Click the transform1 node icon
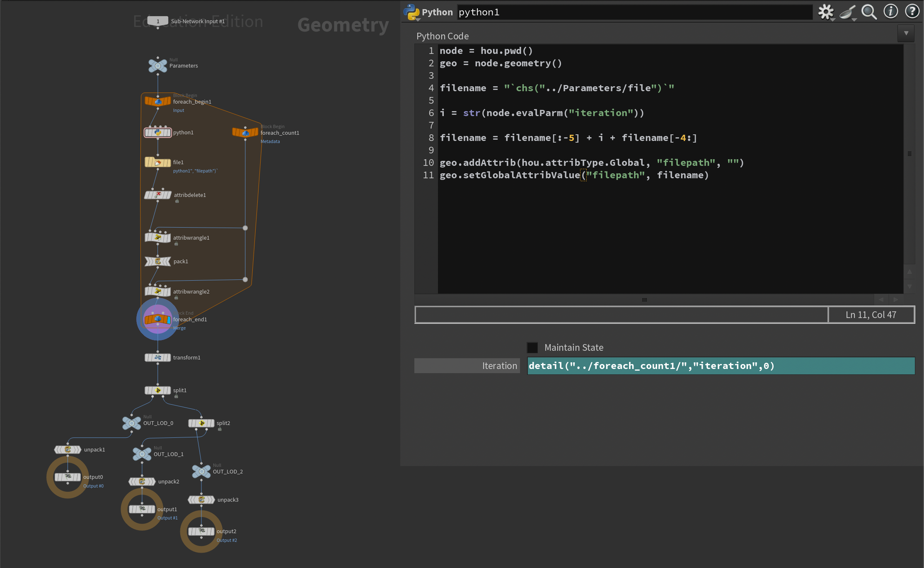924x568 pixels. click(157, 357)
